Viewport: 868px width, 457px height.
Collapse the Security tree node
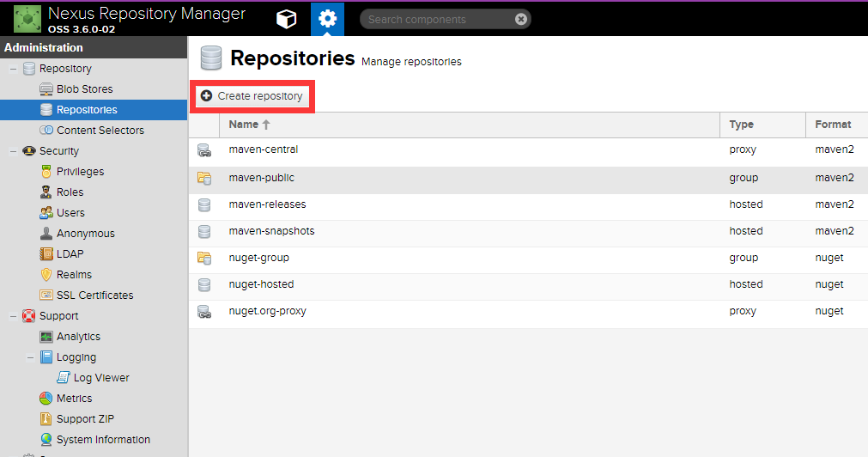coord(13,151)
